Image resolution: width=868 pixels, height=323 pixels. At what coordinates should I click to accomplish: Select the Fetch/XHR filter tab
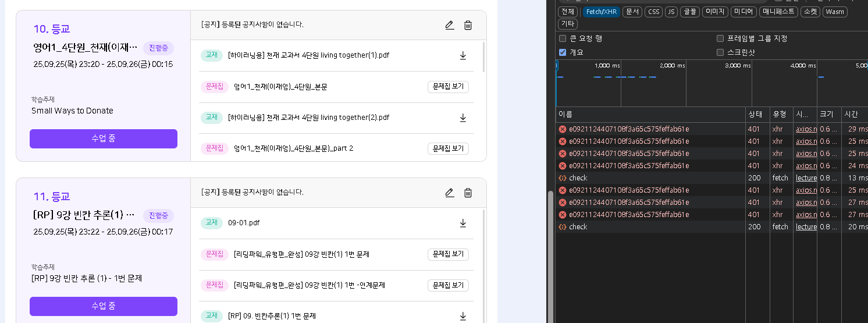point(601,12)
